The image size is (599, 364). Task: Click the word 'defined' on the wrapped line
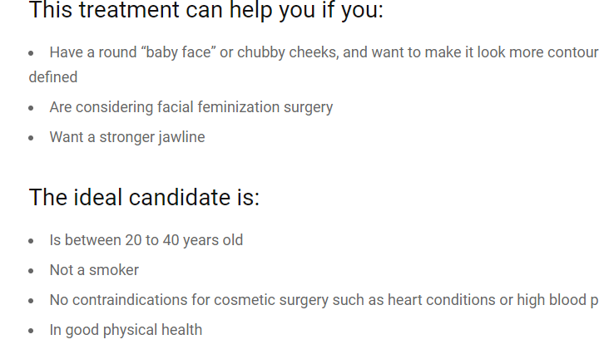coord(53,77)
